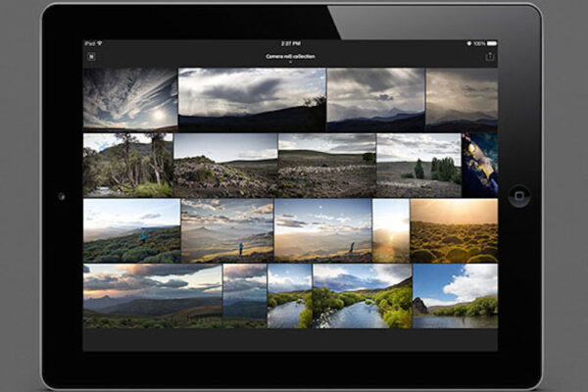Open the blue underwater photo at right edge
The width and height of the screenshot is (588, 392).
[479, 165]
